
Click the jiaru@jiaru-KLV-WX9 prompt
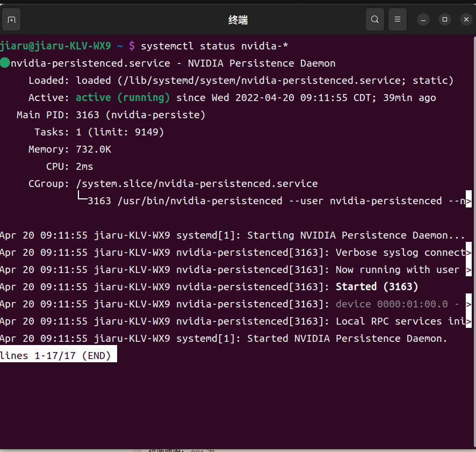(55, 46)
